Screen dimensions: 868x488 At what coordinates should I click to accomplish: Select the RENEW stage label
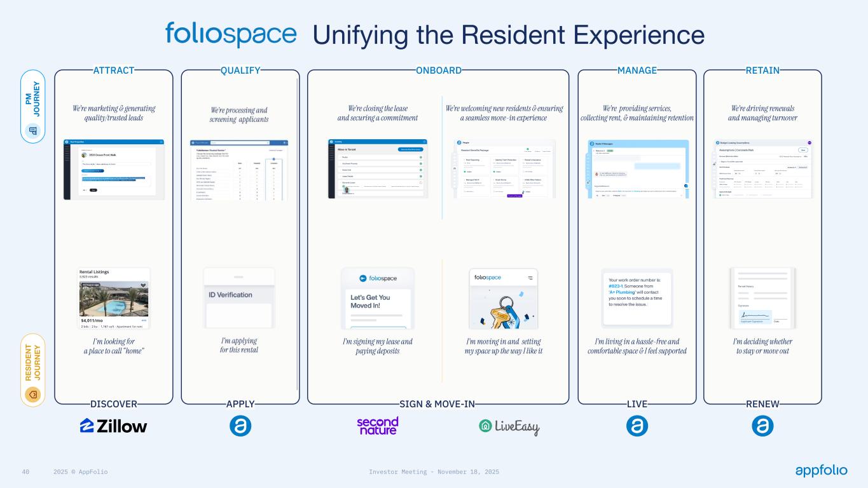[762, 404]
